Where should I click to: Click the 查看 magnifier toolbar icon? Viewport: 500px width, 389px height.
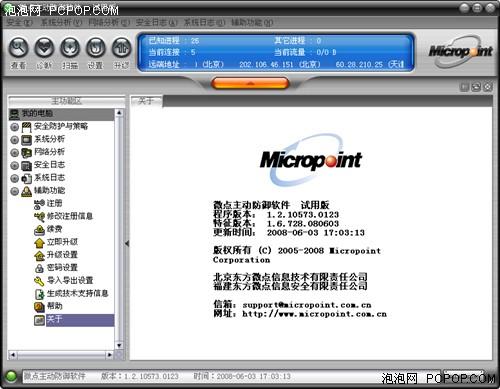tap(18, 47)
